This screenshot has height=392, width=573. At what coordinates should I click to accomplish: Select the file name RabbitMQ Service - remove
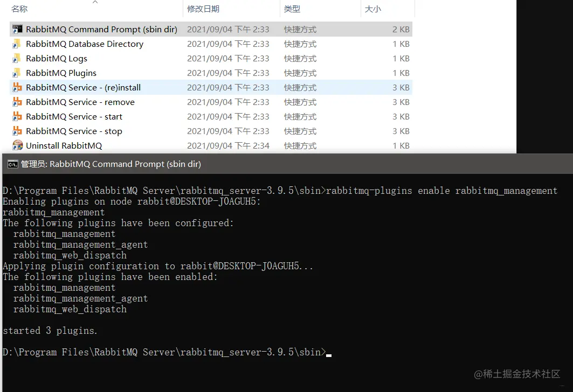tap(80, 102)
